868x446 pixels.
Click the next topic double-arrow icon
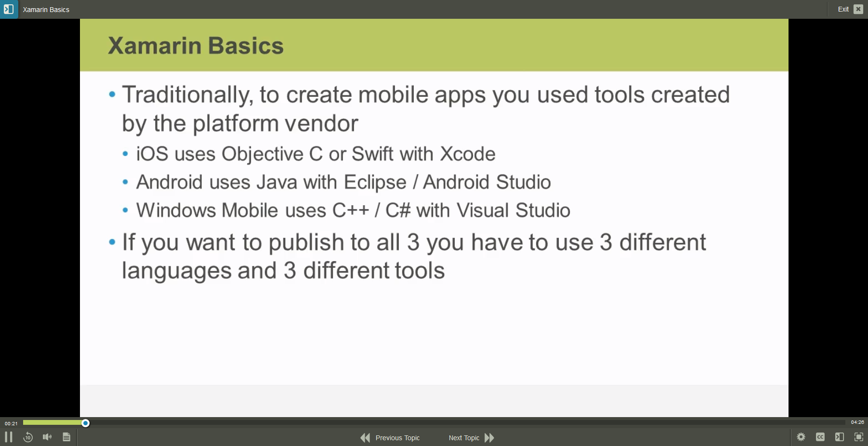tap(489, 437)
